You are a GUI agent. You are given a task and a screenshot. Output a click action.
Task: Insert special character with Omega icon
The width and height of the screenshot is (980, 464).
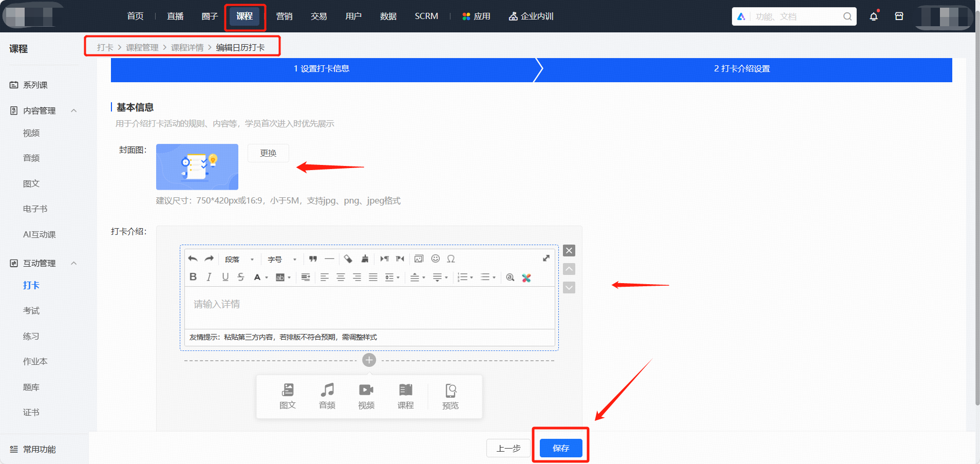click(451, 258)
